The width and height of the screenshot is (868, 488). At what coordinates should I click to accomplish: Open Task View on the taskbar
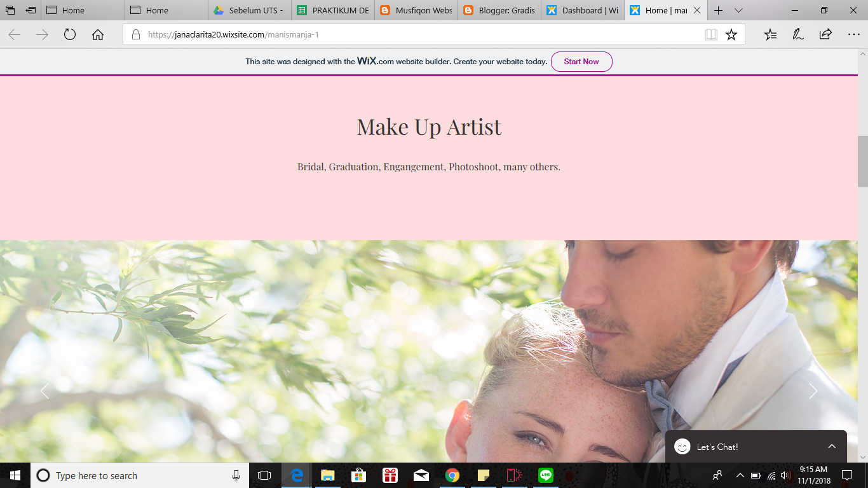(264, 475)
